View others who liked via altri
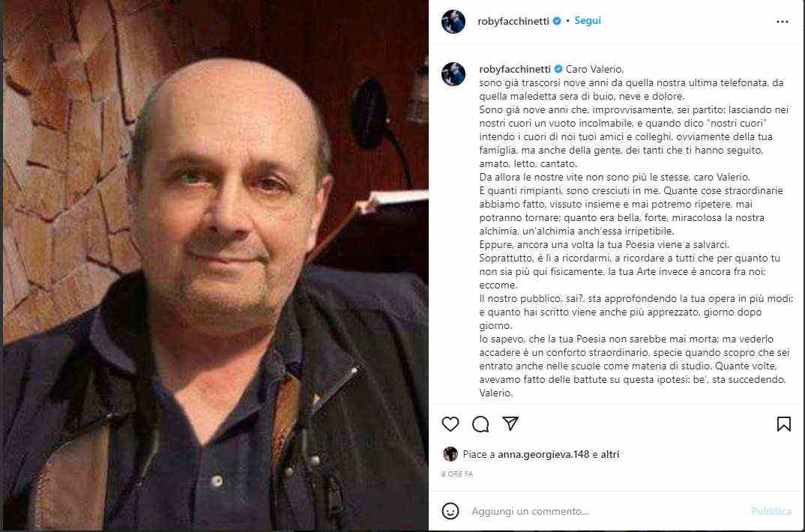Image resolution: width=805 pixels, height=532 pixels. pyautogui.click(x=610, y=454)
